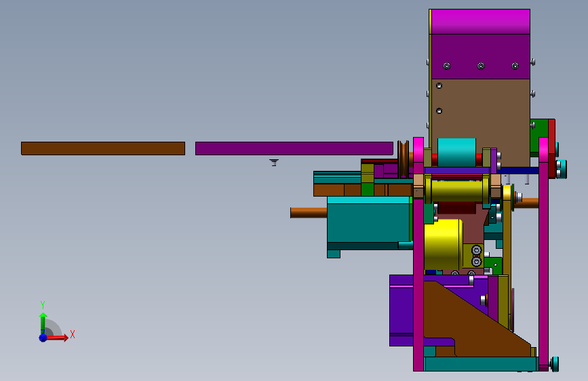The height and width of the screenshot is (381, 588).
Task: Select the violet motor block at the lower left
Action: click(x=401, y=310)
